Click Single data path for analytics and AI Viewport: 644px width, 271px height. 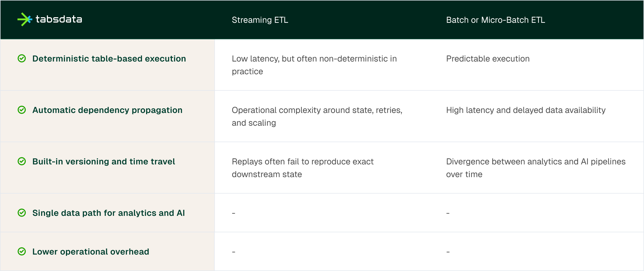point(109,213)
